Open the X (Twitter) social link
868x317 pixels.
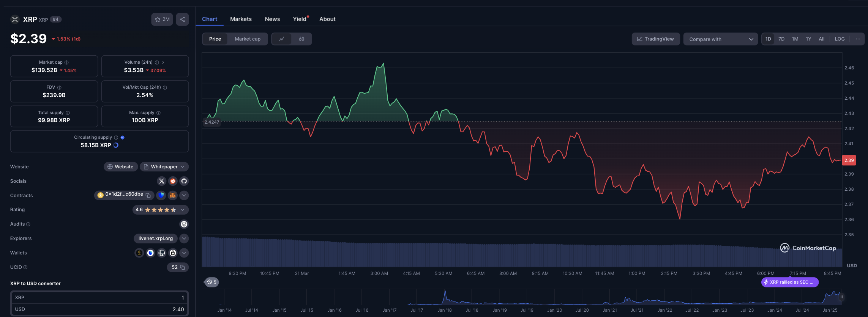161,181
